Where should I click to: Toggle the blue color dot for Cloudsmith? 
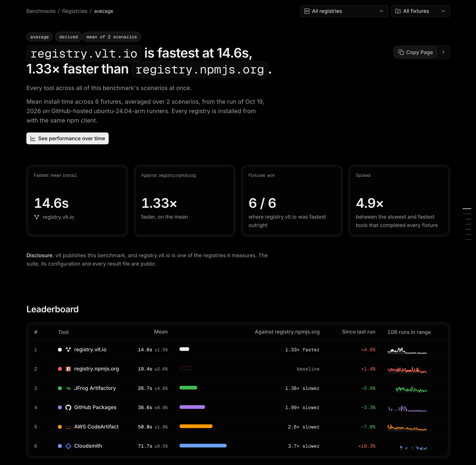pyautogui.click(x=60, y=446)
